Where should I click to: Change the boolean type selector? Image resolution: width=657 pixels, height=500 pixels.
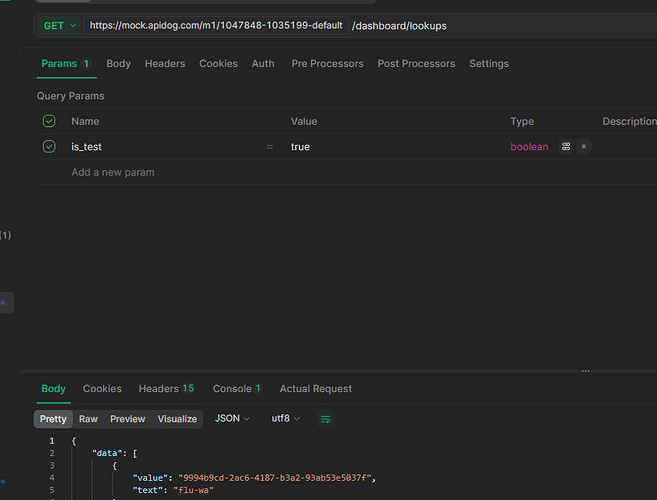pyautogui.click(x=529, y=147)
